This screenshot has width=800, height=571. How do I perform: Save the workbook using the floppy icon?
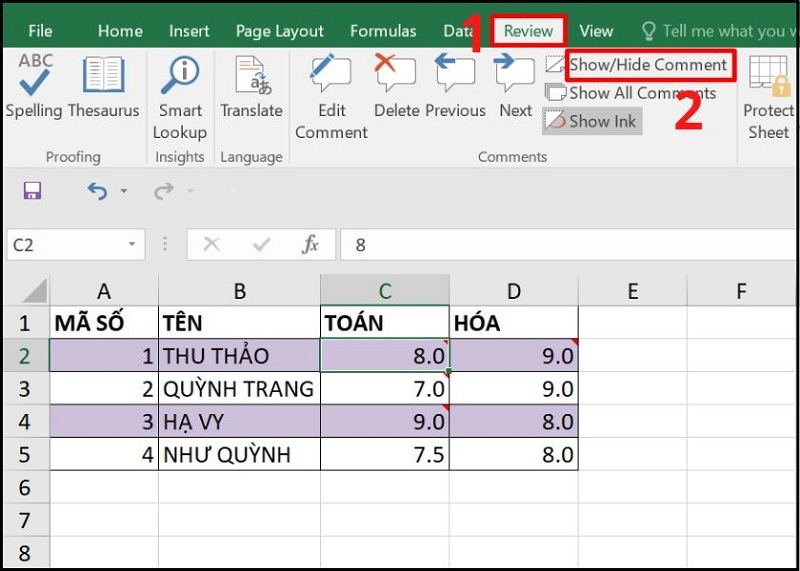pos(32,191)
